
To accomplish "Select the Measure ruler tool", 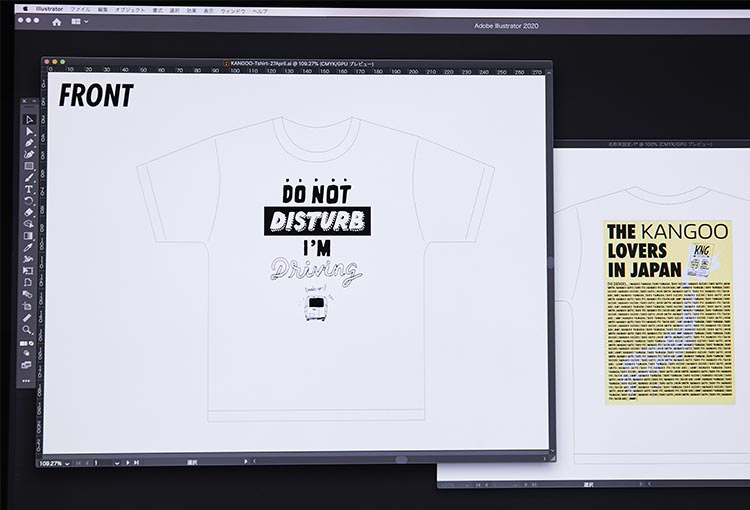I will tap(27, 318).
